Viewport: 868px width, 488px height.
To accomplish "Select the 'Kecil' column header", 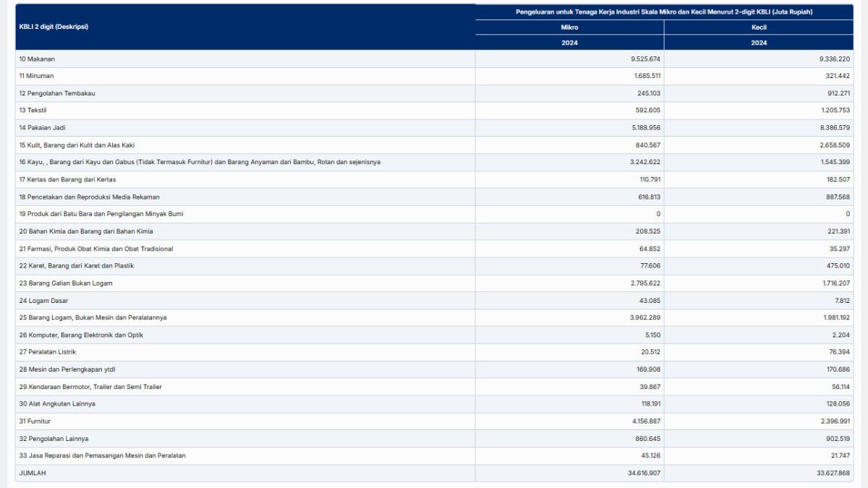I will [x=759, y=27].
